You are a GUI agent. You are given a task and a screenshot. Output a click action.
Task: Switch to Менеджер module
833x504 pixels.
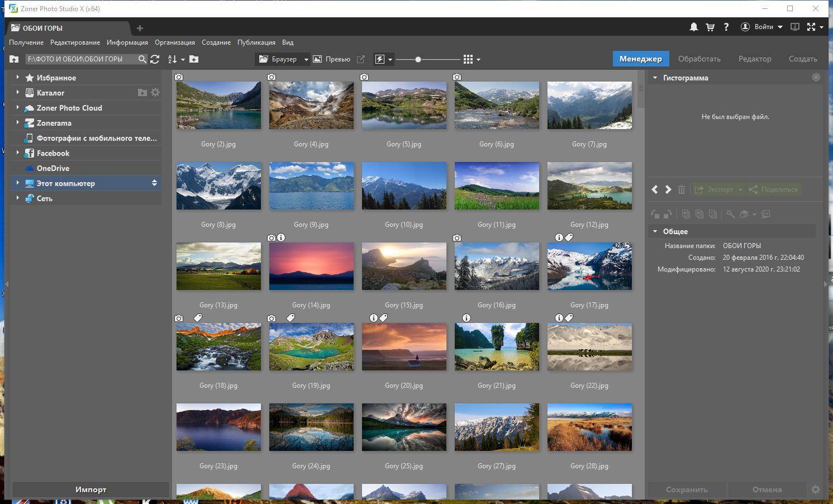point(641,59)
